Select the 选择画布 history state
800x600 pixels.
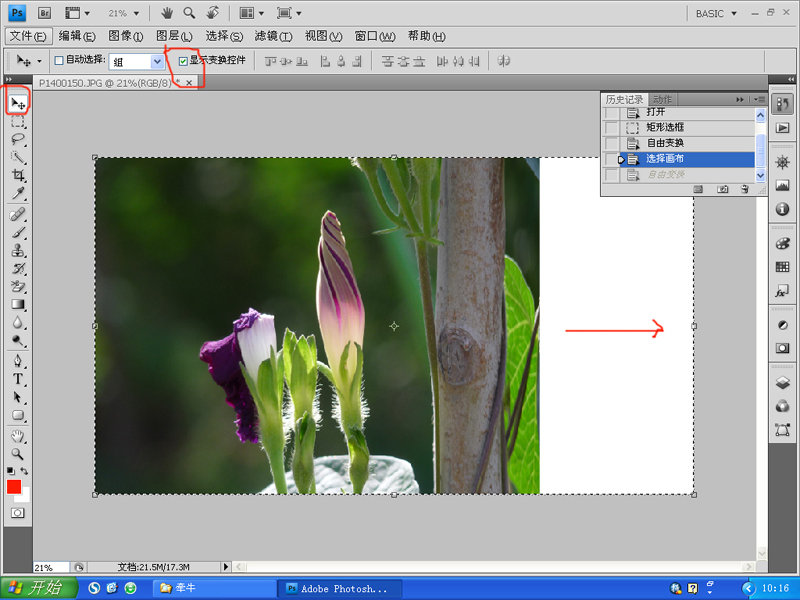[687, 159]
